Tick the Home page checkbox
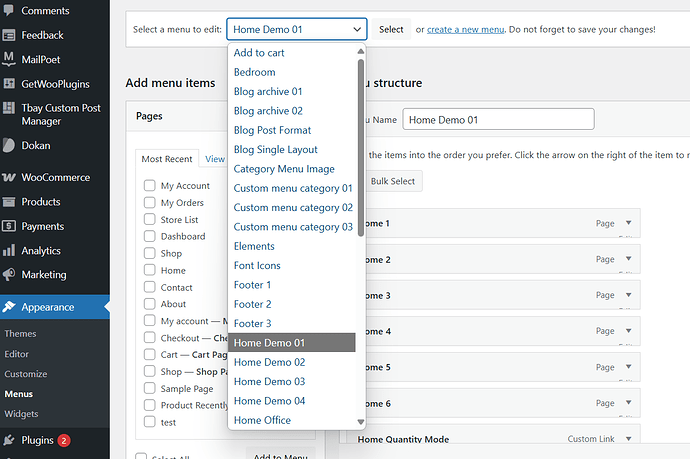The width and height of the screenshot is (690, 459). click(x=150, y=270)
